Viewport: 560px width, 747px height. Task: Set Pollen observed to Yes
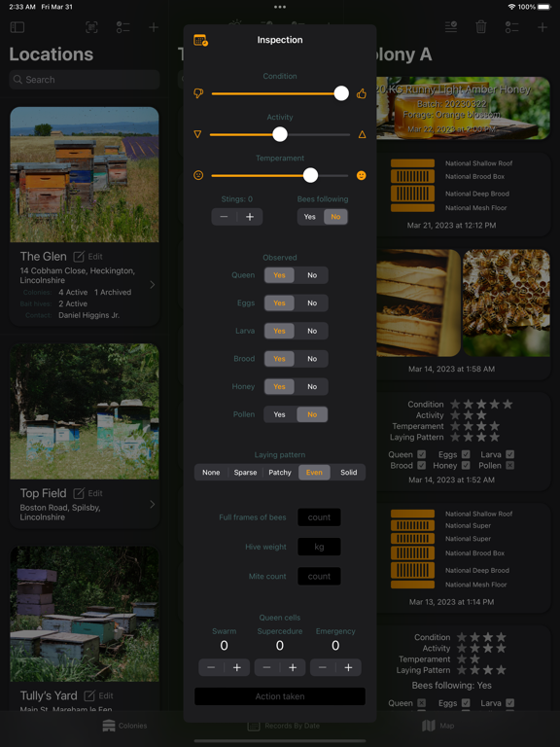[280, 414]
